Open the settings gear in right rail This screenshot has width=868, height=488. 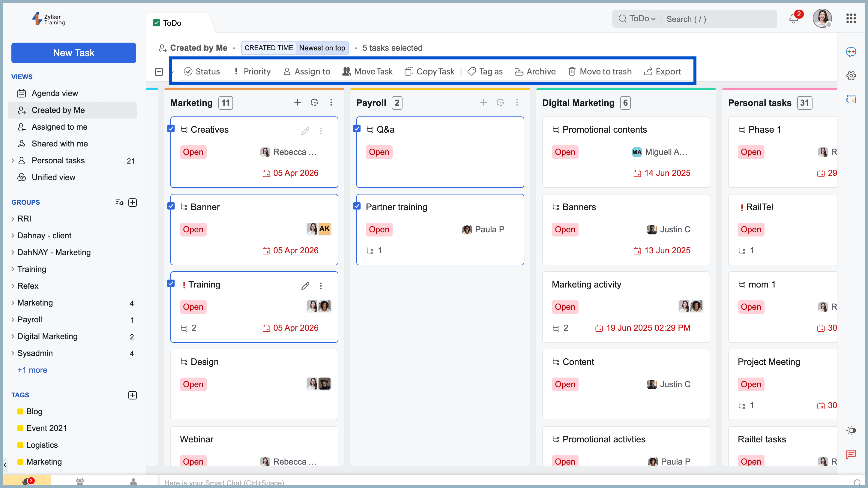click(x=851, y=76)
